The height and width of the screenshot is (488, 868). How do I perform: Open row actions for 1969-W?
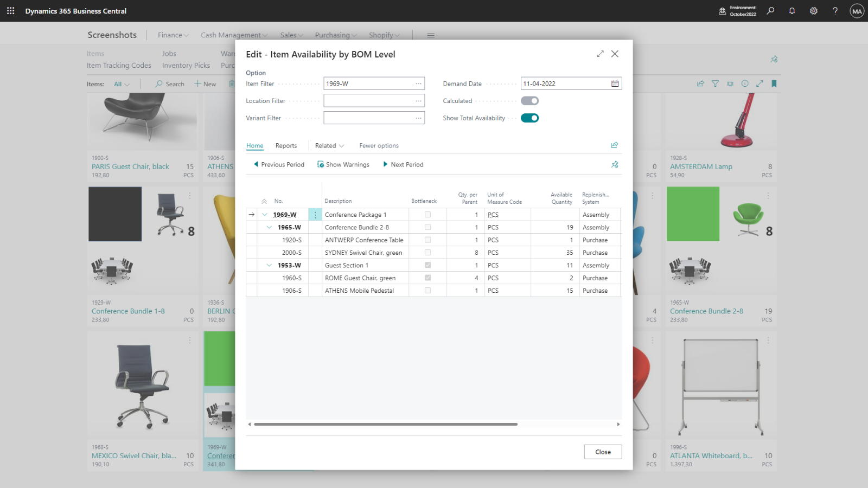(315, 215)
